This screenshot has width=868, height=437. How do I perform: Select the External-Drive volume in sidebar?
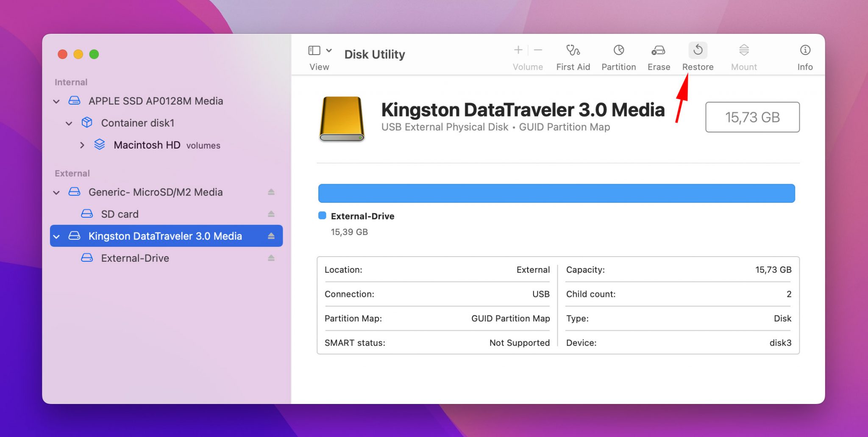(135, 258)
